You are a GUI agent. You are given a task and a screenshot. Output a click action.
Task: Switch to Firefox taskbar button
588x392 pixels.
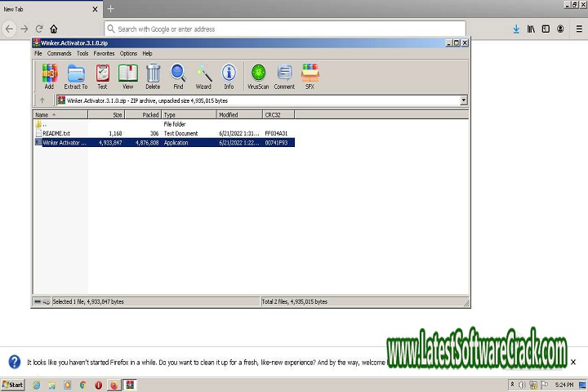pyautogui.click(x=114, y=385)
